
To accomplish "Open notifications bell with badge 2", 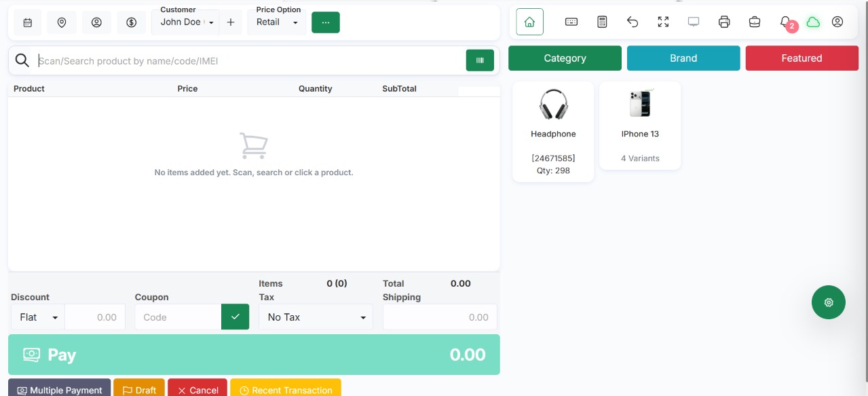I will point(786,22).
